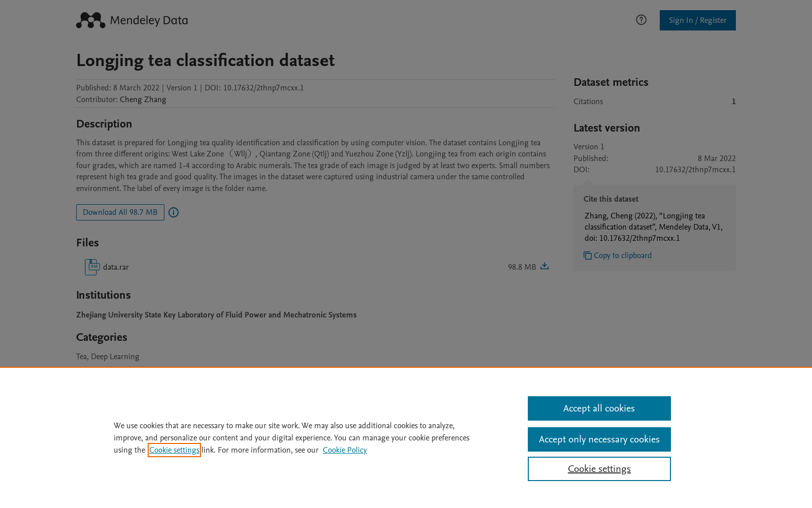Accept all cookies
This screenshot has width=812, height=508.
599,408
